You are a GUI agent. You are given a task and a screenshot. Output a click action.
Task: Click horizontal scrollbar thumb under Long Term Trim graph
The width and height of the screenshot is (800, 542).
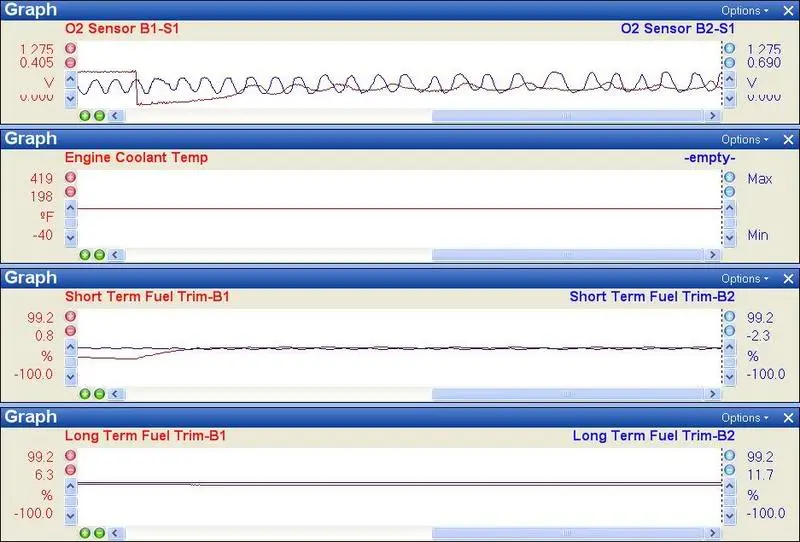[x=567, y=533]
